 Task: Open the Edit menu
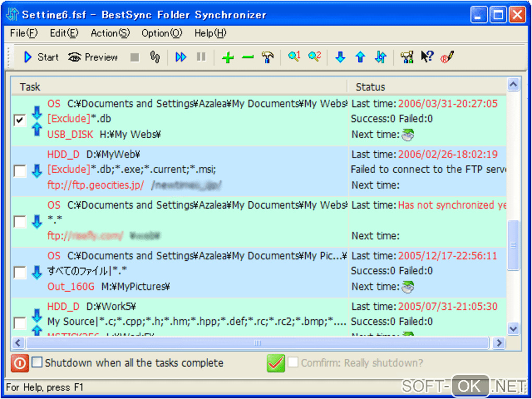[x=64, y=33]
